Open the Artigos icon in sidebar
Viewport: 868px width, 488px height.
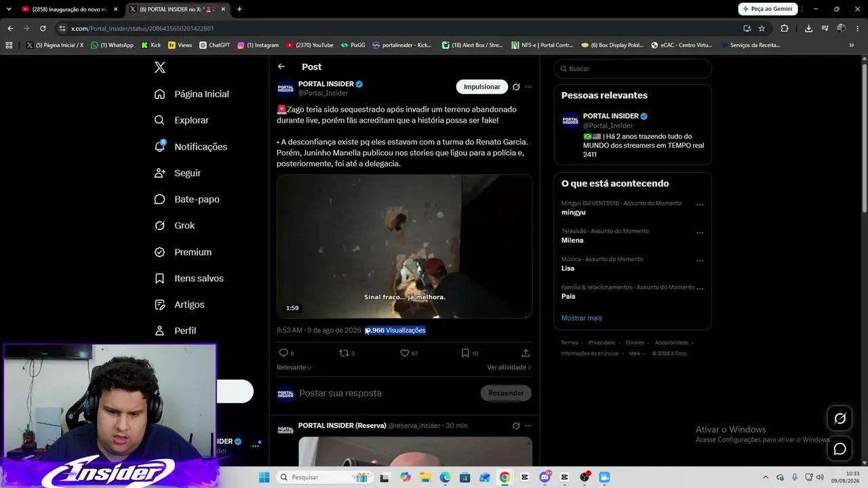click(159, 304)
